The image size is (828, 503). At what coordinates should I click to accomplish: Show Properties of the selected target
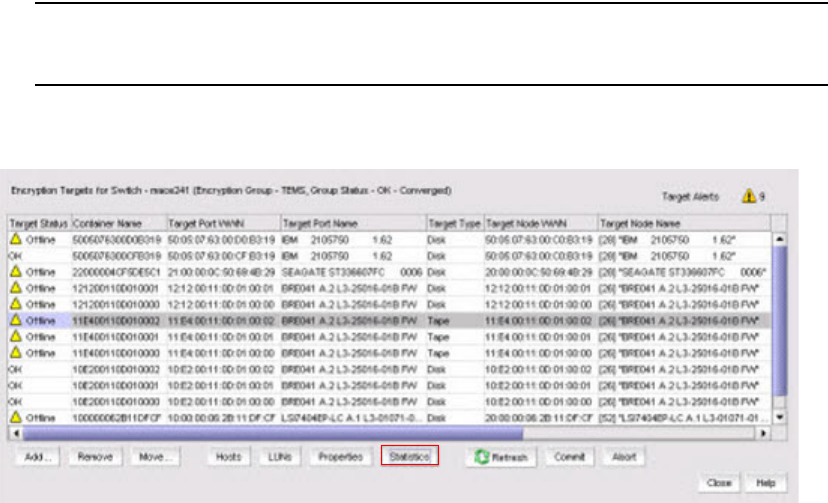click(339, 457)
